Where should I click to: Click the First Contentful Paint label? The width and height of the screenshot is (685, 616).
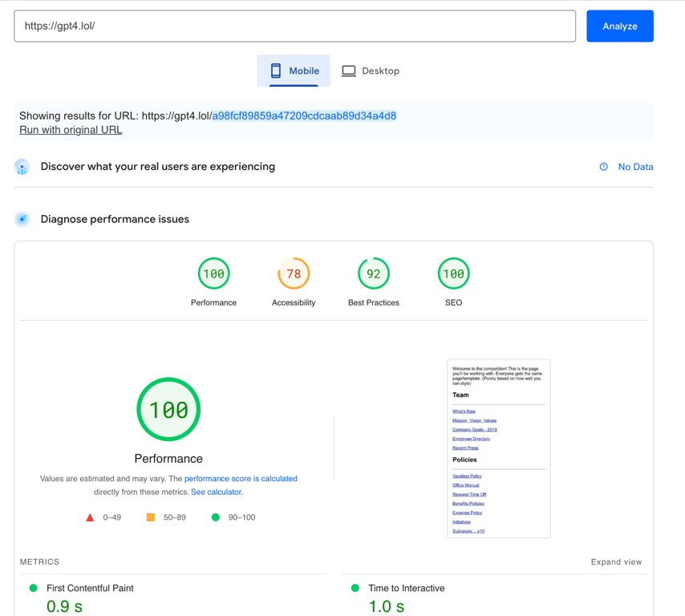click(90, 588)
